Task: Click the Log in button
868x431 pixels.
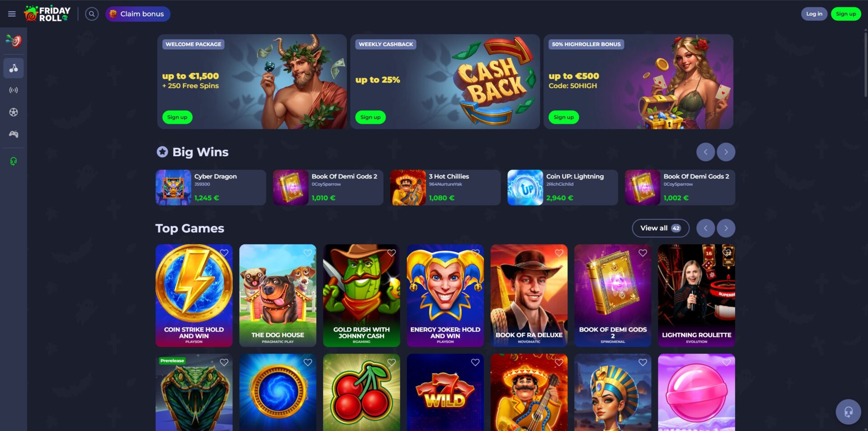Action: (x=814, y=14)
